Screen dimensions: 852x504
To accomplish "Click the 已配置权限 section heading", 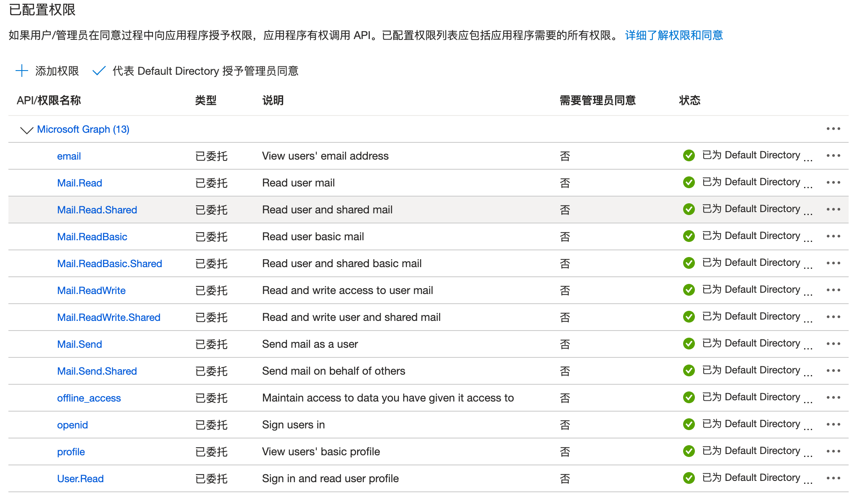I will pyautogui.click(x=42, y=9).
